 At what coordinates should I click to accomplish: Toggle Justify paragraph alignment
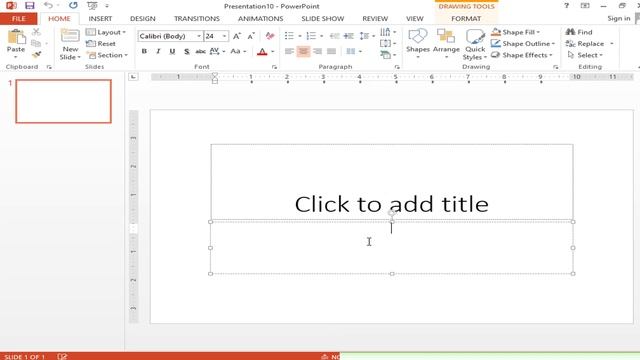(331, 51)
